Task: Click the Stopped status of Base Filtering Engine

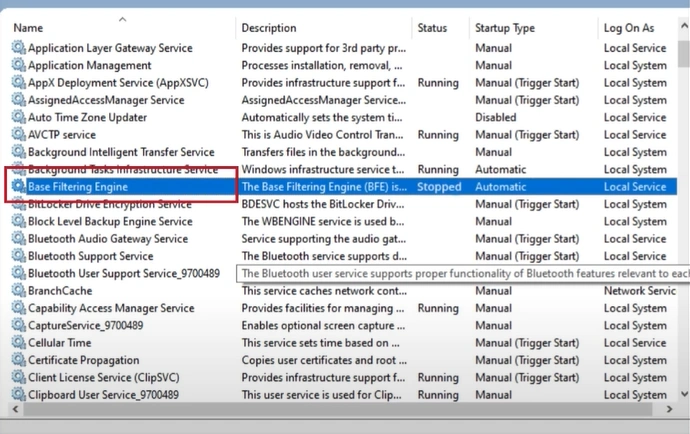Action: click(439, 187)
